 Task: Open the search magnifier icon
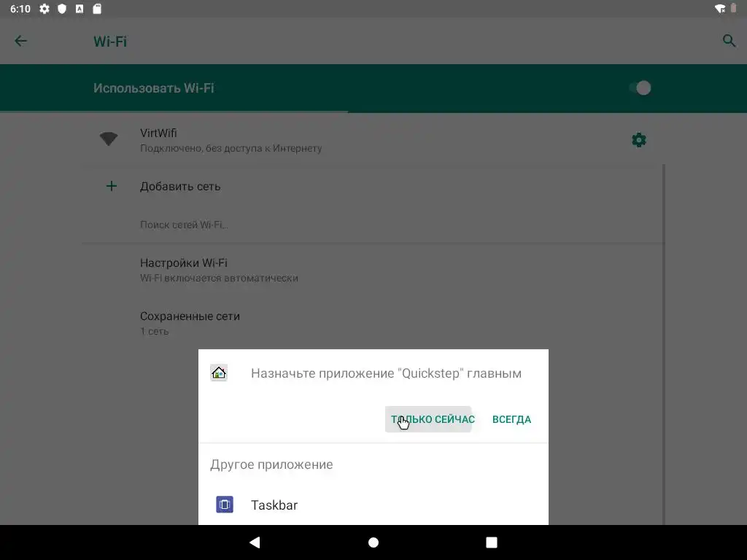click(x=729, y=41)
